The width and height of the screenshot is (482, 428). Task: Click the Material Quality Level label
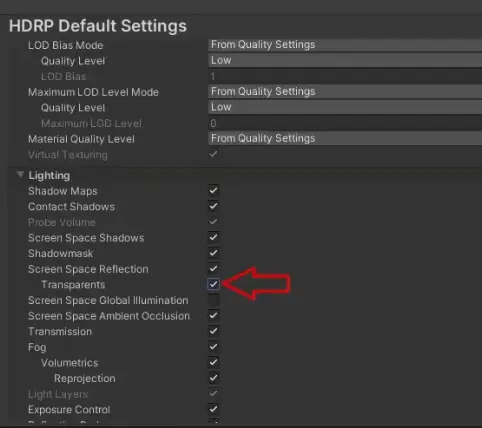coord(81,139)
